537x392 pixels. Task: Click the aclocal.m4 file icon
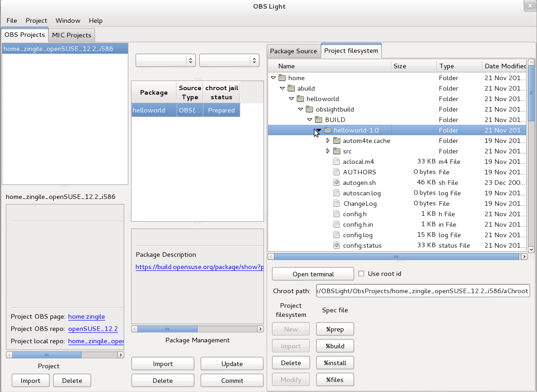(x=337, y=161)
